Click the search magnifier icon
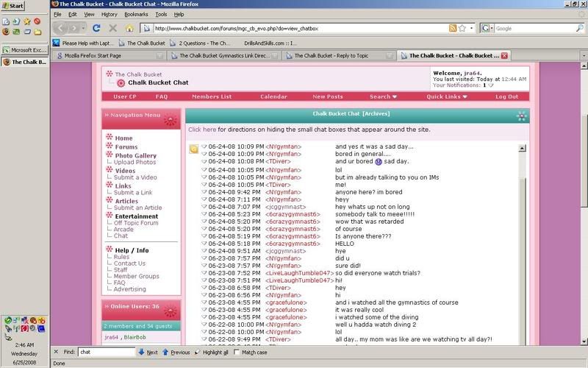Screen dimensions: 588x368 pos(579,28)
